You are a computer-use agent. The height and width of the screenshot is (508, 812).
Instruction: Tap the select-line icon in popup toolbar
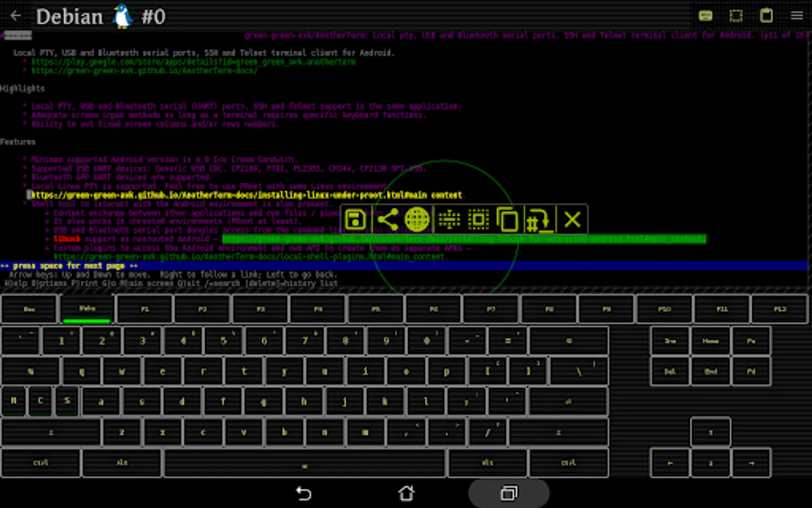pyautogui.click(x=449, y=220)
